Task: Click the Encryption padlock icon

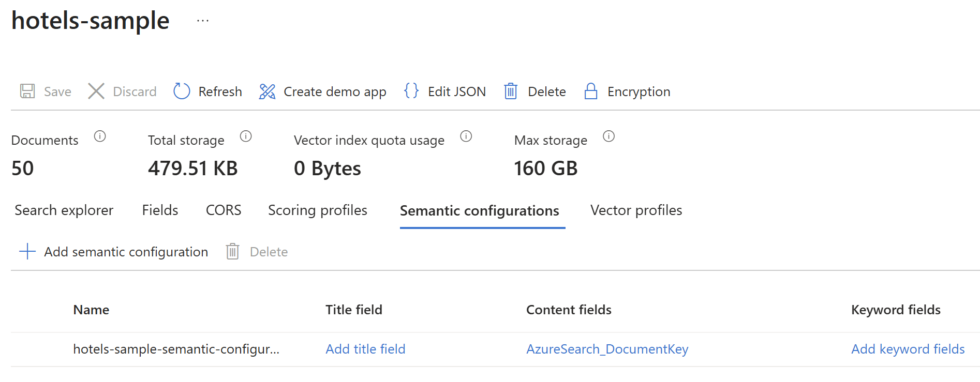Action: pos(591,91)
